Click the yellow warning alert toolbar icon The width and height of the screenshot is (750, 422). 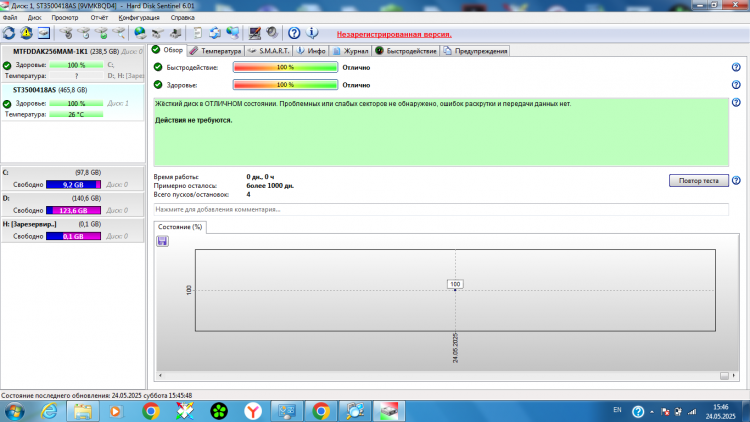(26, 33)
